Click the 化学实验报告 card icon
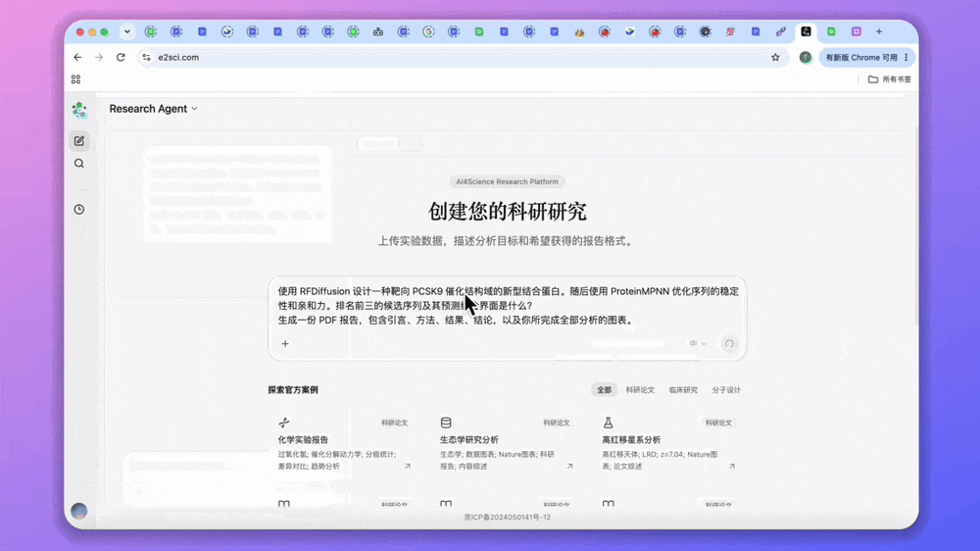980x551 pixels. pyautogui.click(x=284, y=423)
